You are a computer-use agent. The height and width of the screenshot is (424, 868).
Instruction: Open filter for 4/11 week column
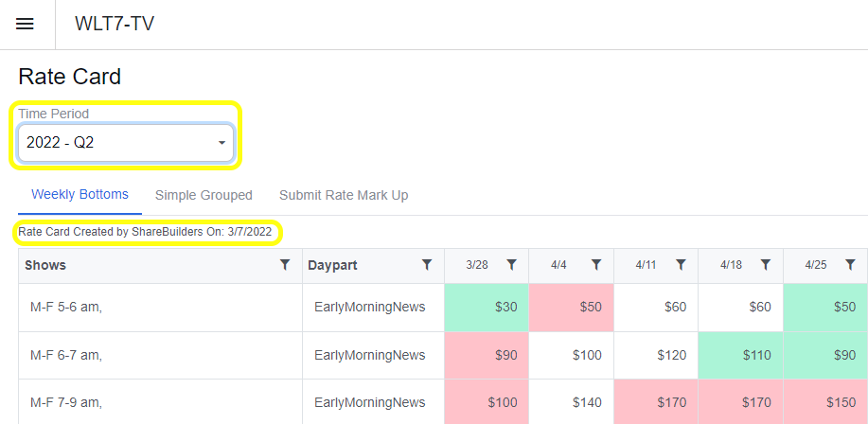click(681, 265)
